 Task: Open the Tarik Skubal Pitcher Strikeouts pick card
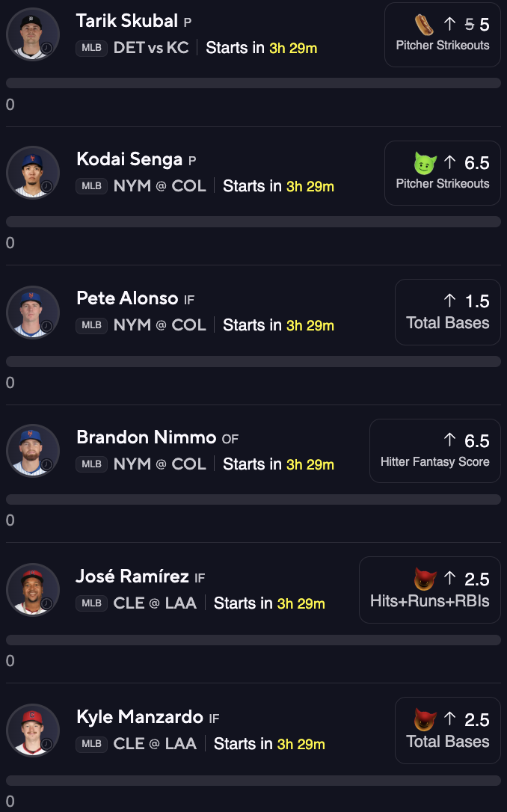442,34
